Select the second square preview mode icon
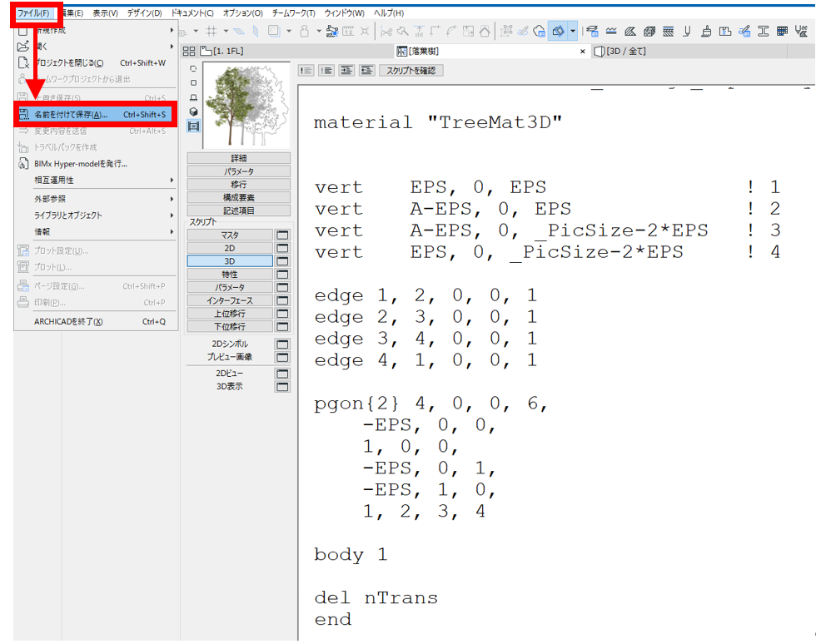The image size is (816, 644). pos(193,82)
